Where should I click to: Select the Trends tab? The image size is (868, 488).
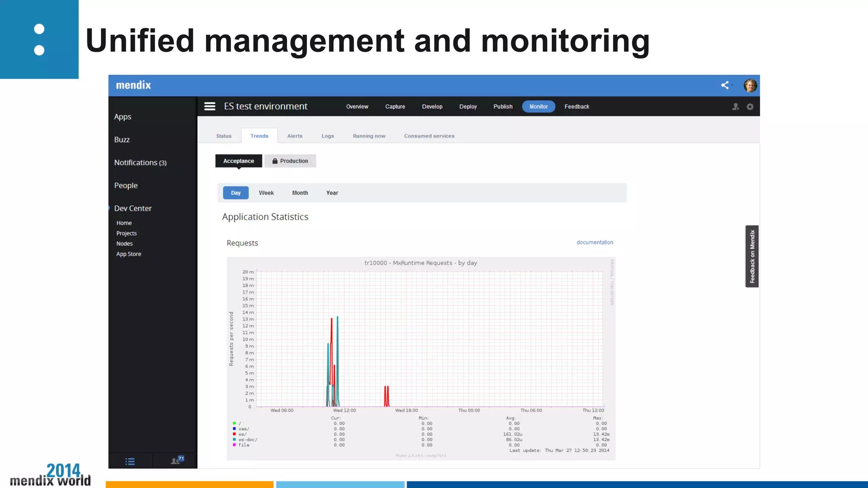coord(259,136)
